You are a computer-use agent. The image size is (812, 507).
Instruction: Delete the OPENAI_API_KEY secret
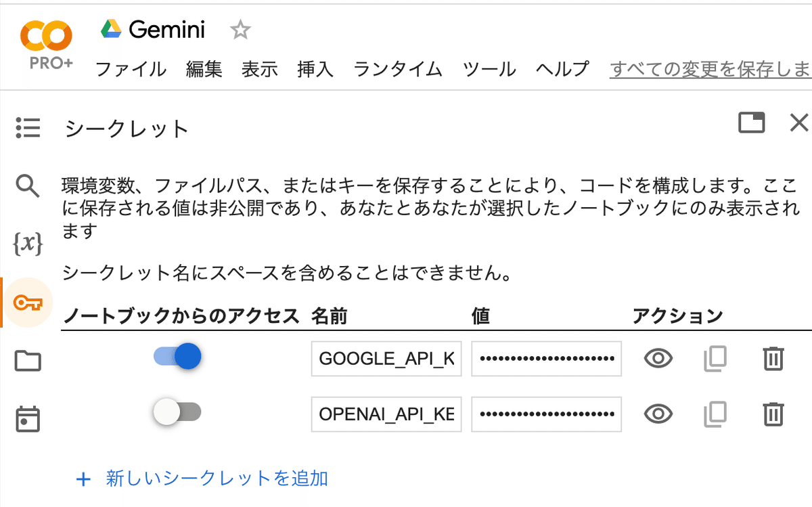[x=773, y=414]
